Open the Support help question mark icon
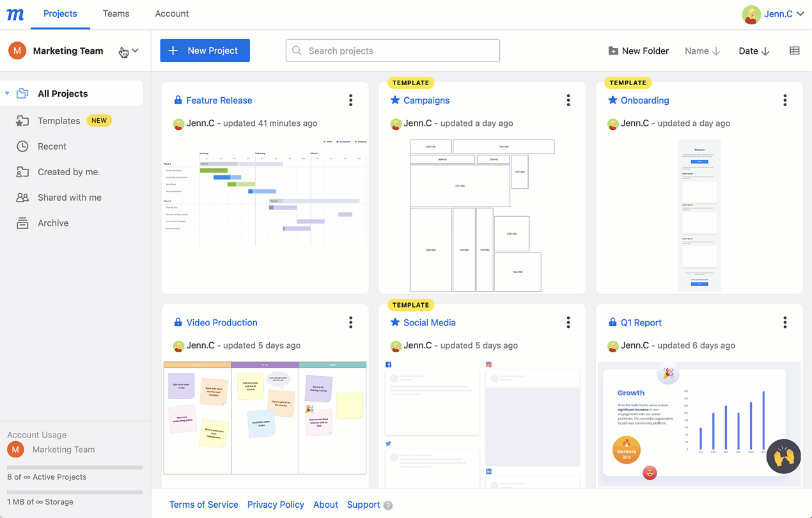The image size is (812, 518). (389, 505)
